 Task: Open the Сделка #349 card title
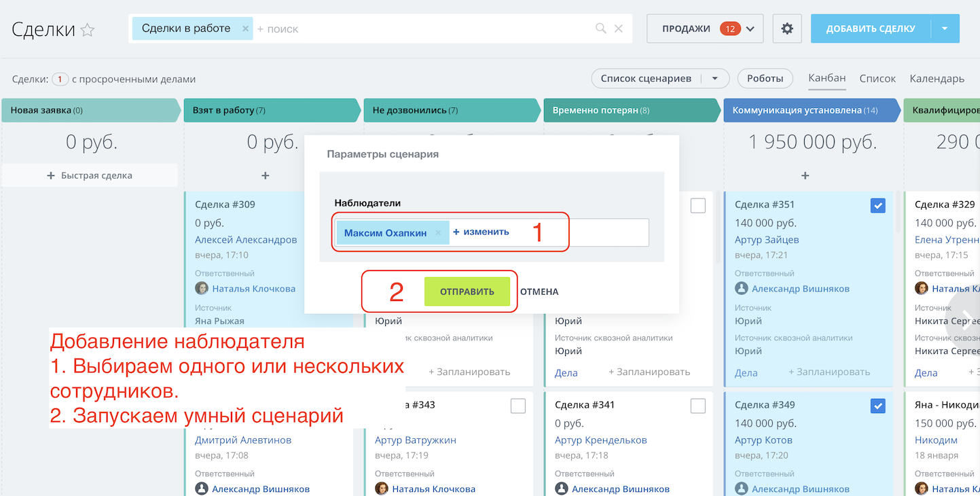tap(765, 405)
